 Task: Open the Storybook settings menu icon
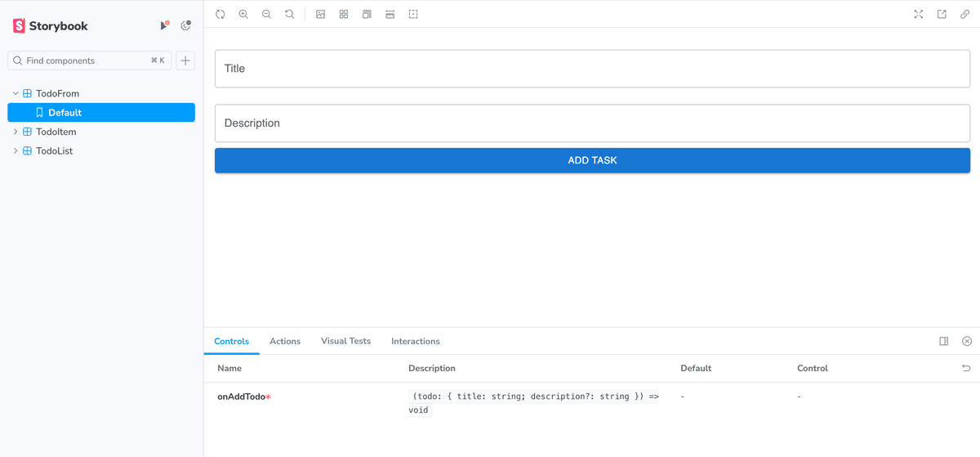tap(186, 26)
